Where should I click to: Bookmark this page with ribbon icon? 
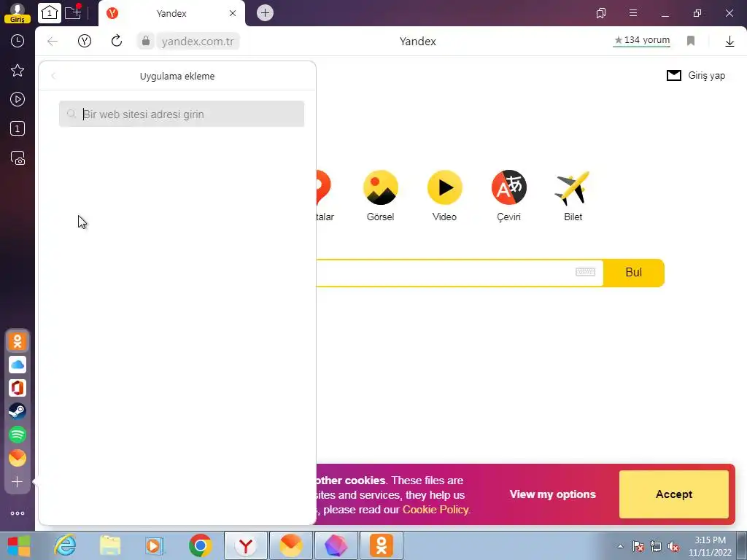[x=691, y=41]
